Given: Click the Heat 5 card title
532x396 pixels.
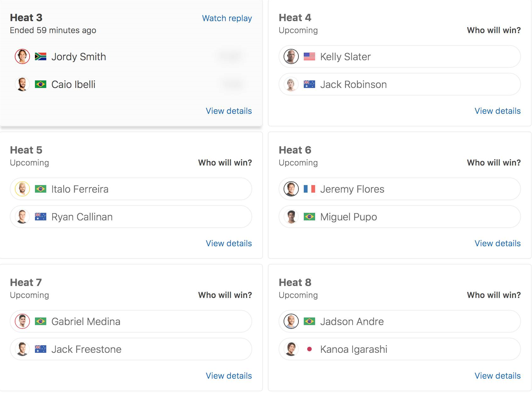Looking at the screenshot, I should 26,150.
